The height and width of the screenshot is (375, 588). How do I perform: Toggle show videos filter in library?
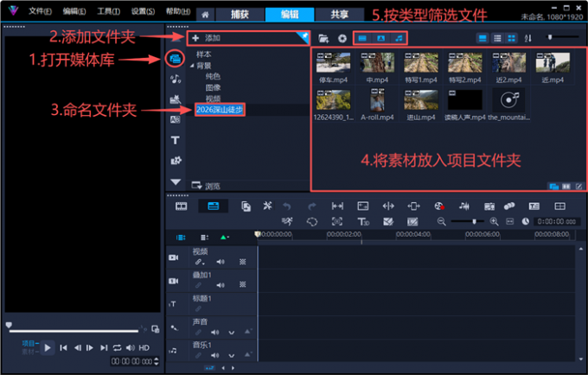(x=362, y=38)
